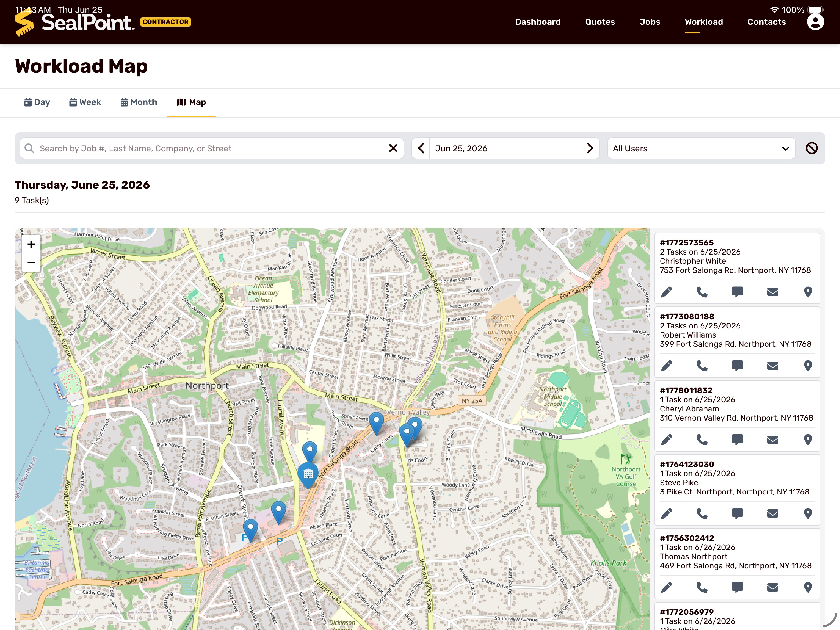Message Thomas Northport via chat icon

tap(737, 587)
